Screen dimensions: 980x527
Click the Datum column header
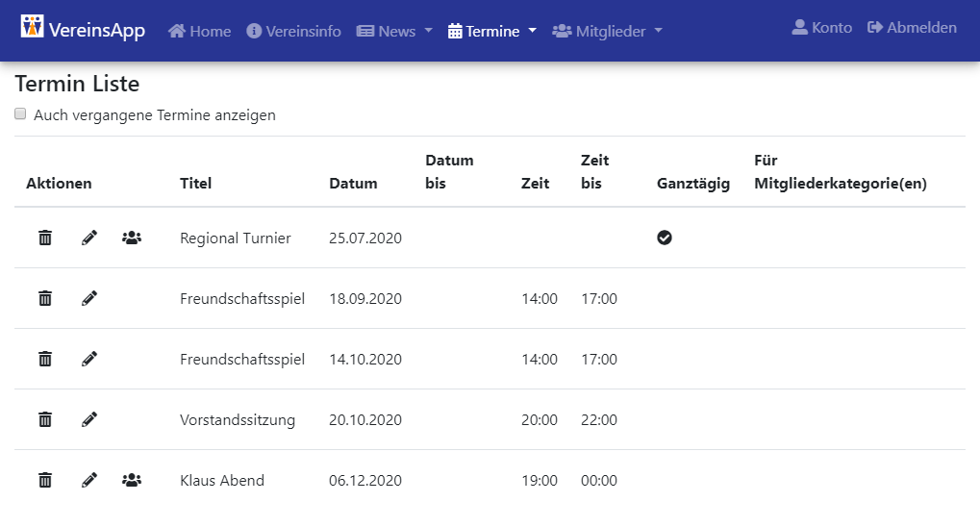click(x=353, y=183)
